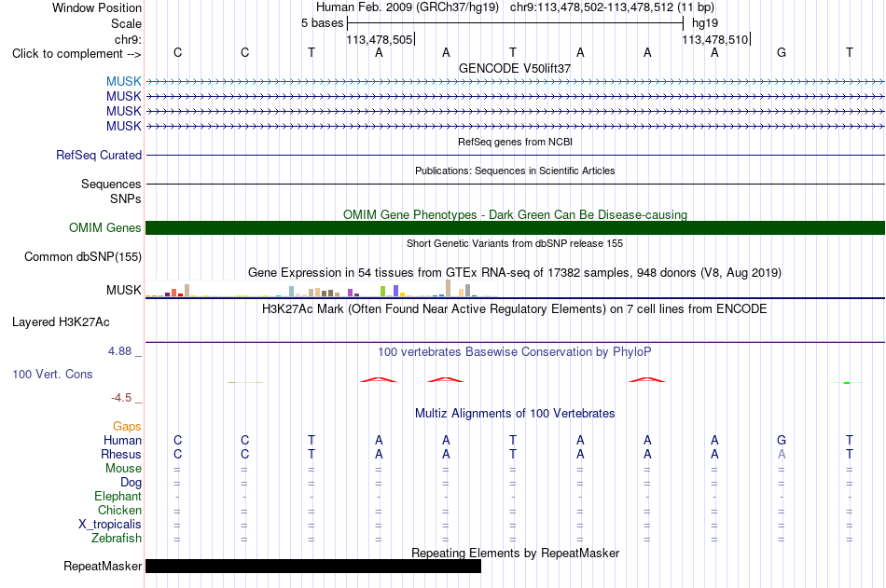Select the Scale track label
This screenshot has width=886, height=588.
click(x=126, y=23)
